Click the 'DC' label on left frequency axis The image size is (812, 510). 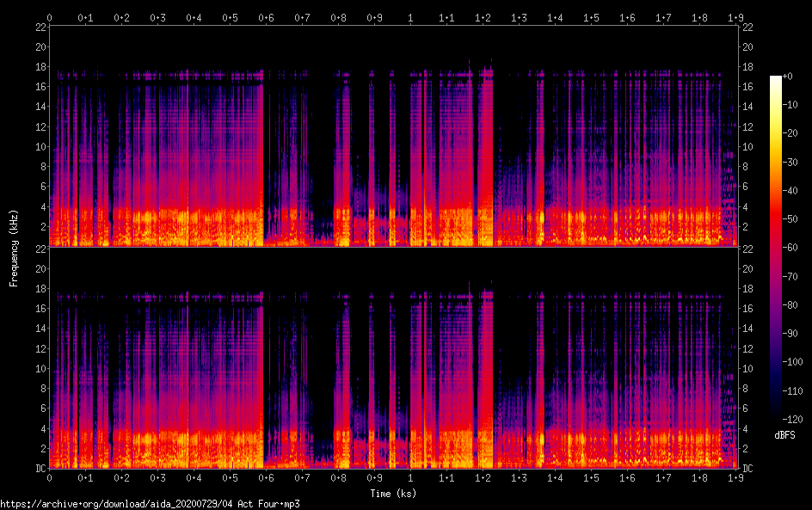pos(41,468)
